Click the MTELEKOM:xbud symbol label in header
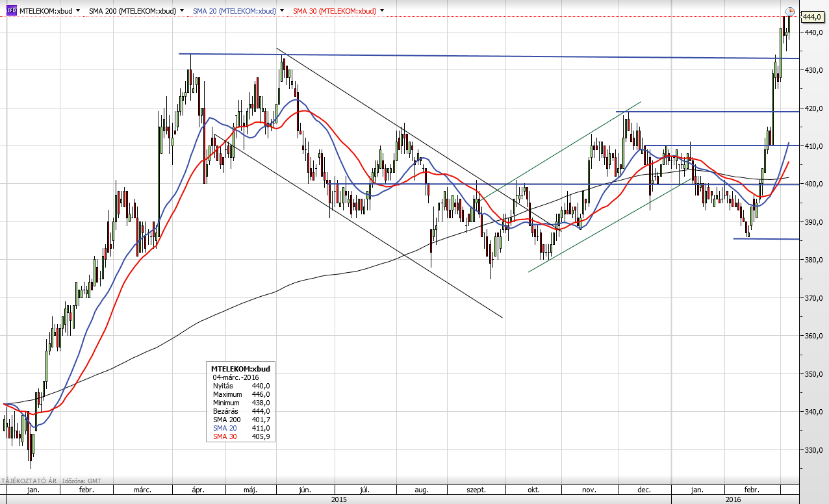Image resolution: width=829 pixels, height=504 pixels. [x=45, y=11]
